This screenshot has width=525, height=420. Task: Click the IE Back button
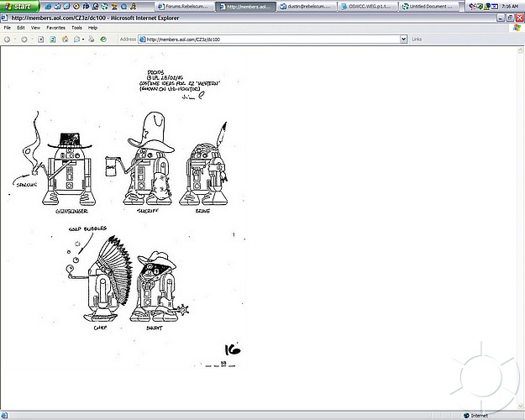[7, 39]
